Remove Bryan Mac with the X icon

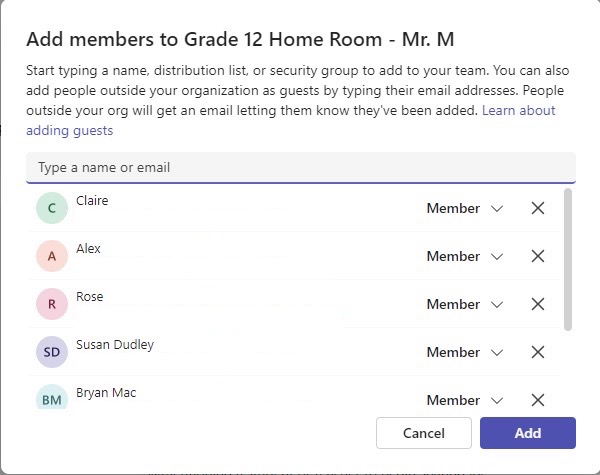538,400
